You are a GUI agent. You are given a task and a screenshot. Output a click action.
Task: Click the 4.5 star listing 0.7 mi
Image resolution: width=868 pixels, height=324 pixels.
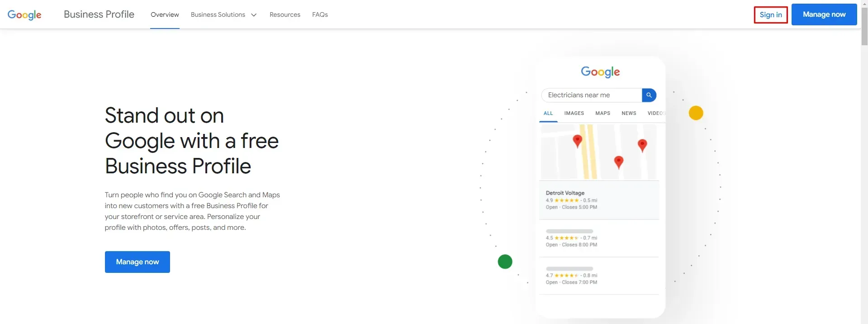click(x=599, y=238)
